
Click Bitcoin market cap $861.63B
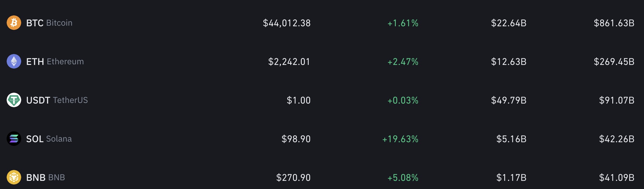point(614,23)
